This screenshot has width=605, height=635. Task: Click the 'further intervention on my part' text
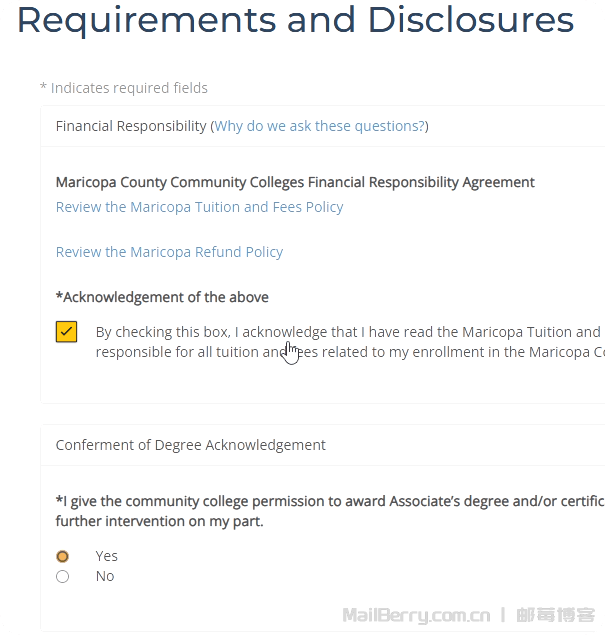[159, 521]
